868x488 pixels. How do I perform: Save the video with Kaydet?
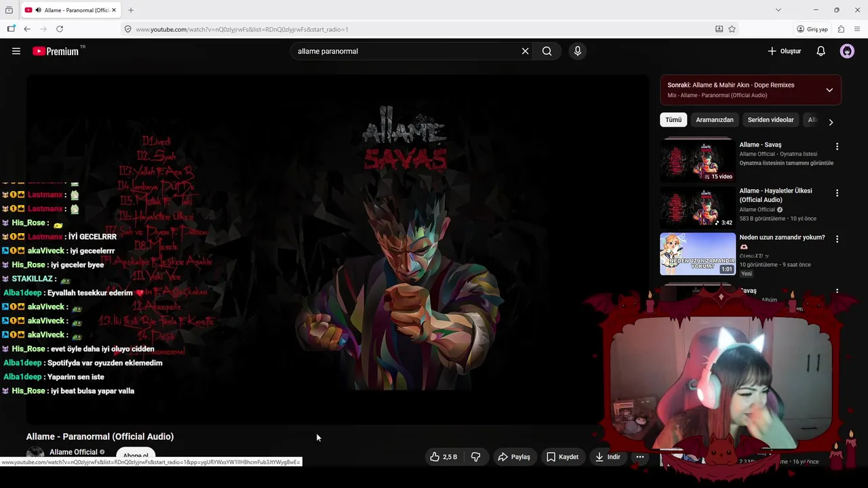coord(563,457)
